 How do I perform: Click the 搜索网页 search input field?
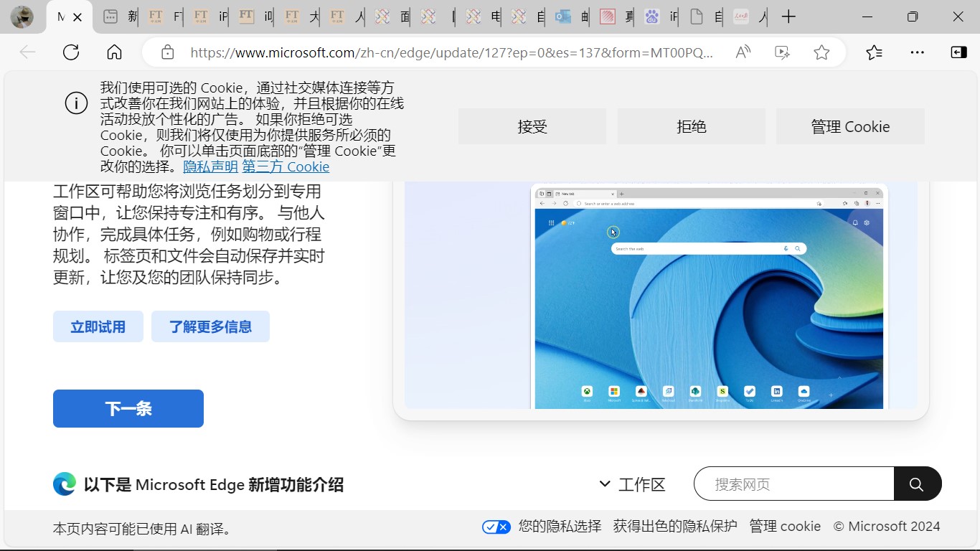click(793, 484)
